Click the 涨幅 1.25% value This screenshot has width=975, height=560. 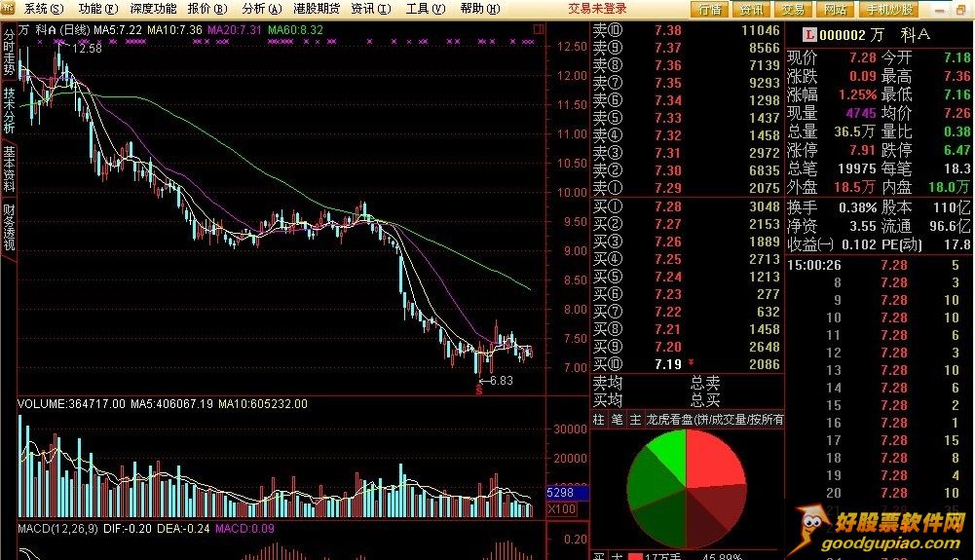[857, 95]
